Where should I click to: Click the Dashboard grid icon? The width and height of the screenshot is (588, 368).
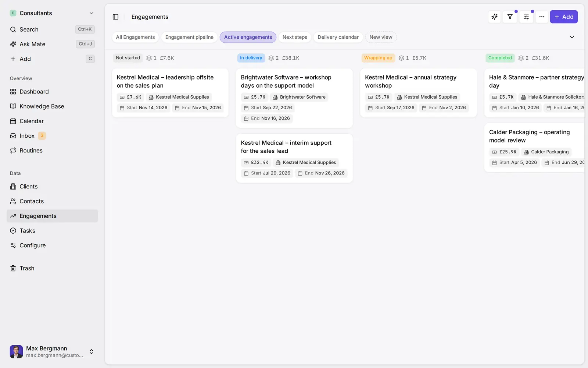(x=13, y=92)
